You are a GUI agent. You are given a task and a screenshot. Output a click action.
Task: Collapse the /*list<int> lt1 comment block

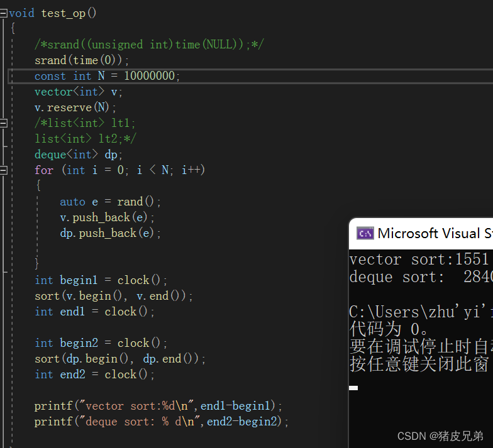tap(4, 123)
